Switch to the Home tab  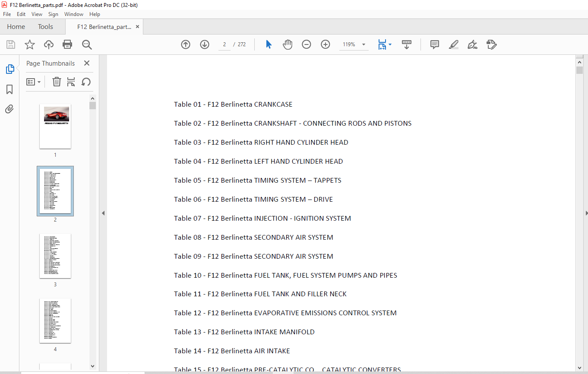tap(16, 27)
